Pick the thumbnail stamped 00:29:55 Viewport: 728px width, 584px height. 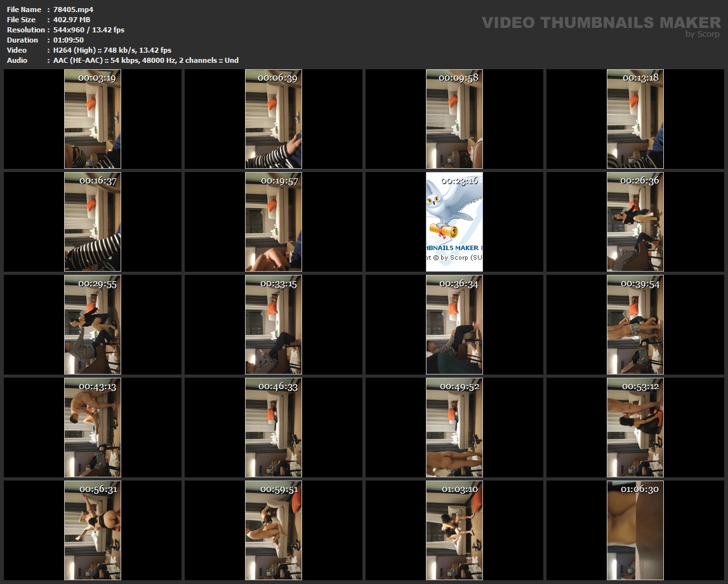(93, 324)
